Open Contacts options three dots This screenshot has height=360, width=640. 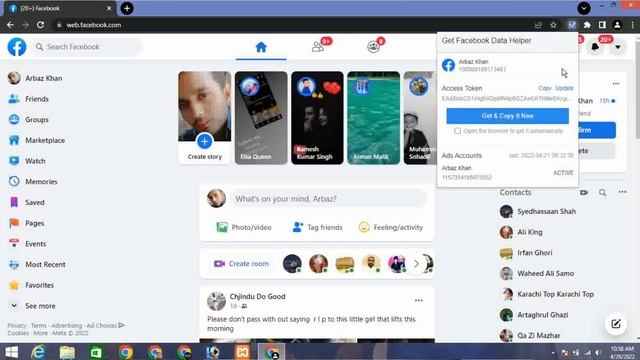click(622, 192)
